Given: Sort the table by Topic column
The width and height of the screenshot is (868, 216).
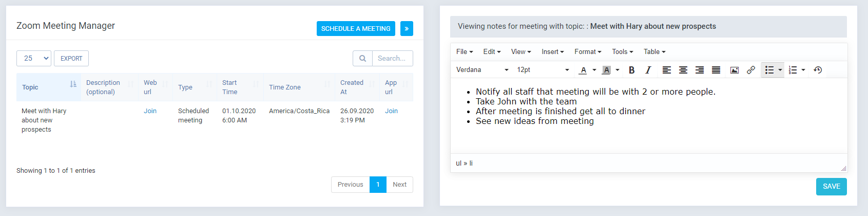Looking at the screenshot, I should pyautogui.click(x=49, y=87).
